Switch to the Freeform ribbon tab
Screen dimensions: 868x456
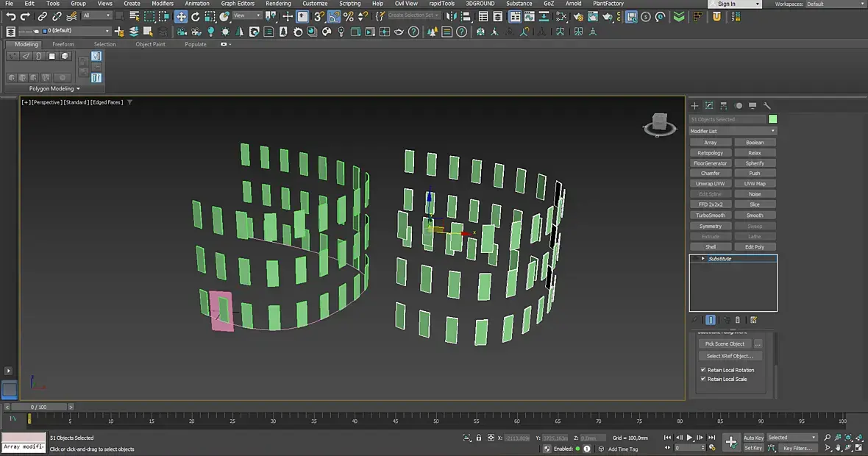click(63, 44)
